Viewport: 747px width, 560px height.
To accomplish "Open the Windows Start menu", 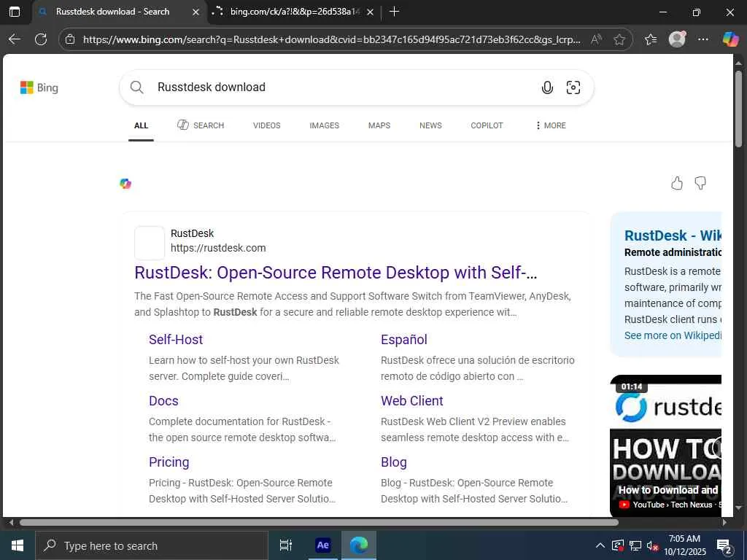I will tap(18, 545).
